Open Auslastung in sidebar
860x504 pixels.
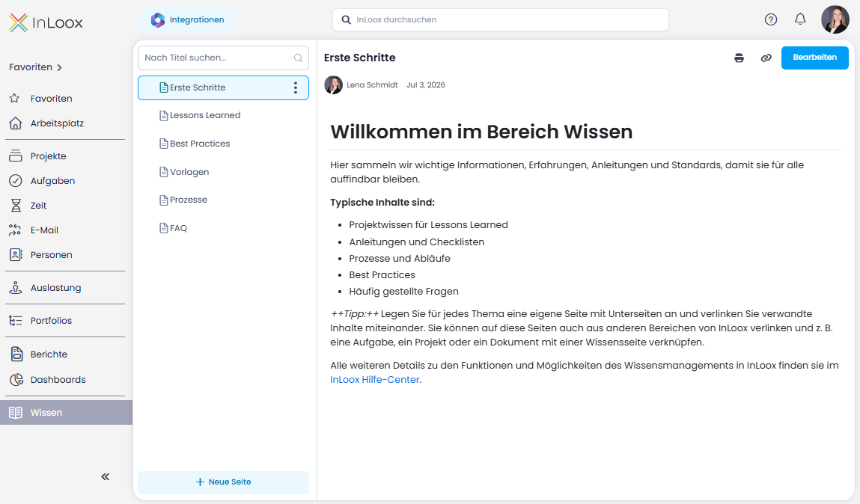[x=66, y=288]
